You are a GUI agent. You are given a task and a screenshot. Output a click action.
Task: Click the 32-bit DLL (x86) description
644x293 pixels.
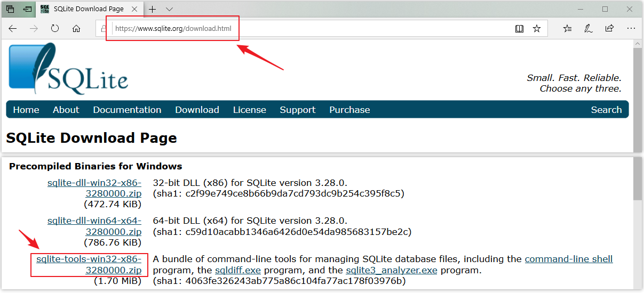(x=250, y=183)
